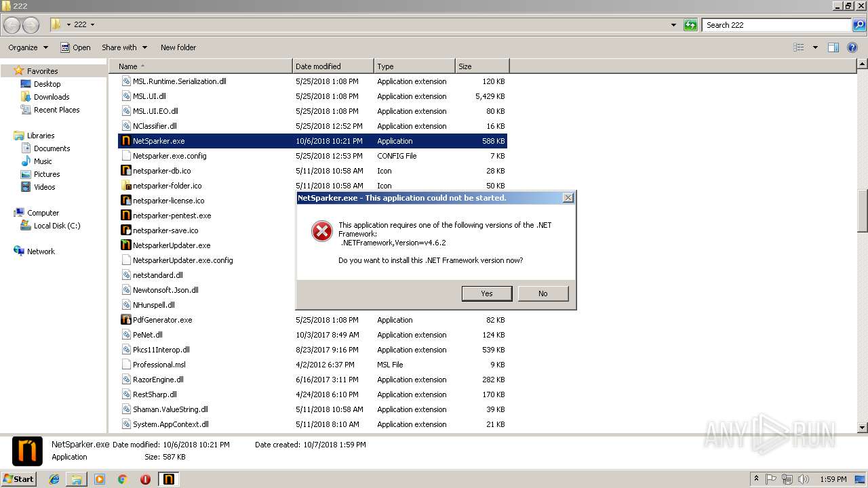The image size is (868, 488).
Task: Select the netsparker-db.ico file icon
Action: tap(125, 171)
